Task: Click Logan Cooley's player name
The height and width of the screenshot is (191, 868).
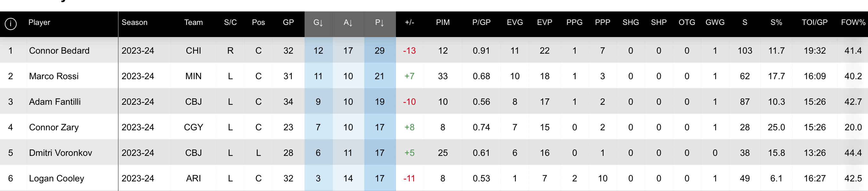Action: pyautogui.click(x=57, y=178)
